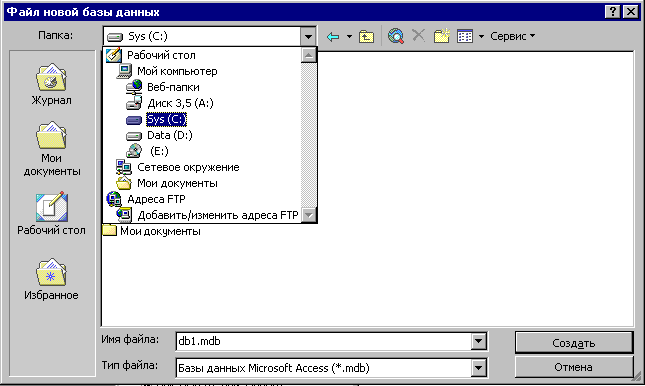The width and height of the screenshot is (645, 386).
Task: Open the Имя файла dropdown arrow
Action: (x=478, y=341)
